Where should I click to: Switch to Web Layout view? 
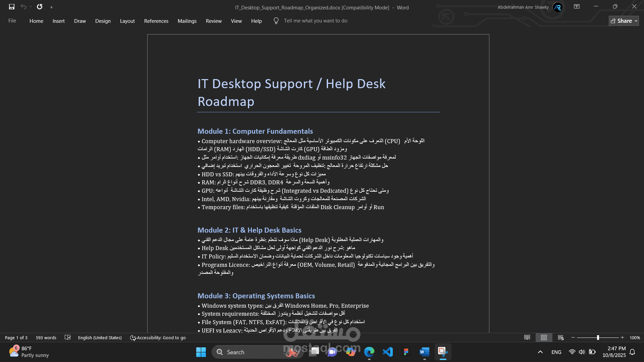(560, 338)
